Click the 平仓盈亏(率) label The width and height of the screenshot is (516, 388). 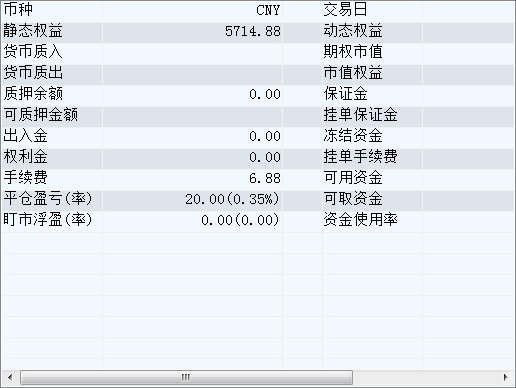(x=48, y=199)
